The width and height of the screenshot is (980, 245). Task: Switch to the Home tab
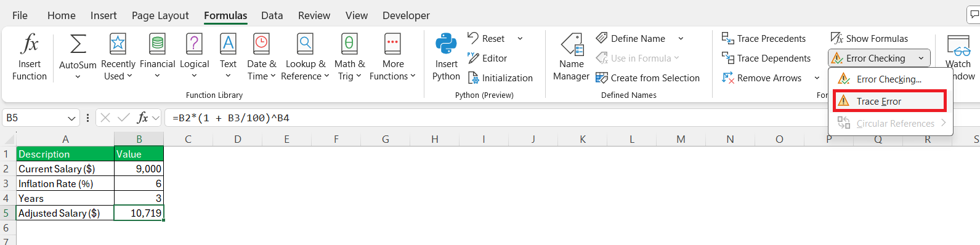62,15
